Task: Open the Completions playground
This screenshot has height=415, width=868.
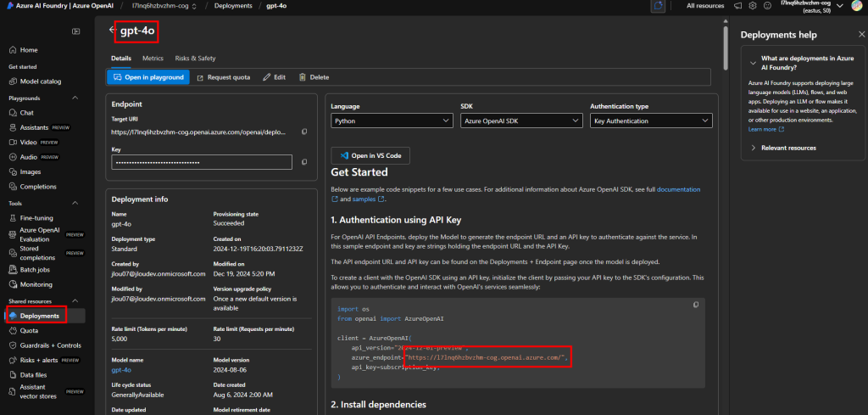Action: [x=33, y=187]
